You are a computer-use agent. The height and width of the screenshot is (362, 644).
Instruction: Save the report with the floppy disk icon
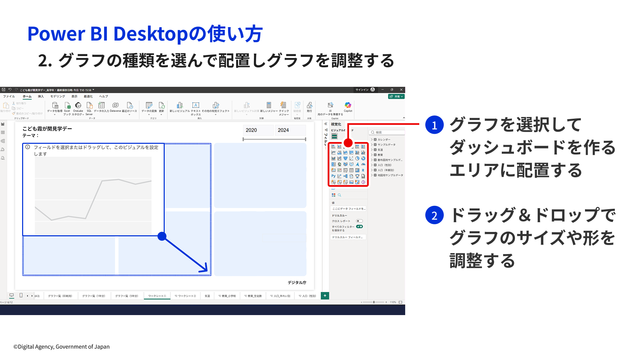tap(3, 89)
